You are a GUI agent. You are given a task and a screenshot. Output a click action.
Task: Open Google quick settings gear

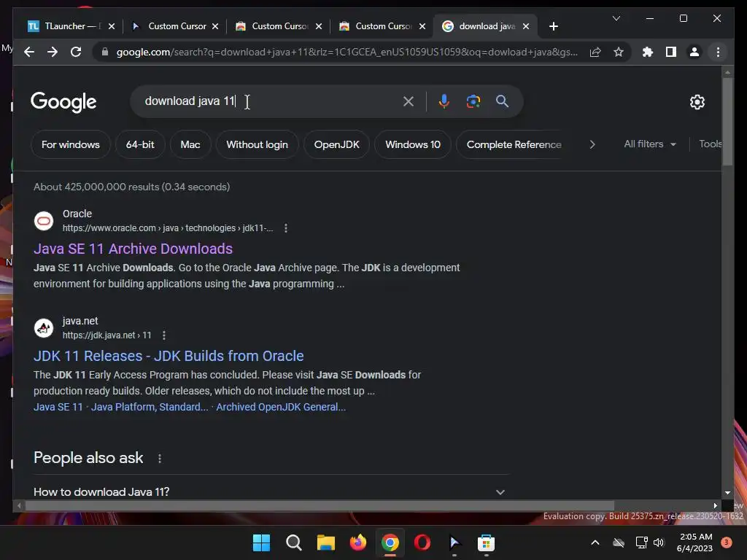pos(697,101)
